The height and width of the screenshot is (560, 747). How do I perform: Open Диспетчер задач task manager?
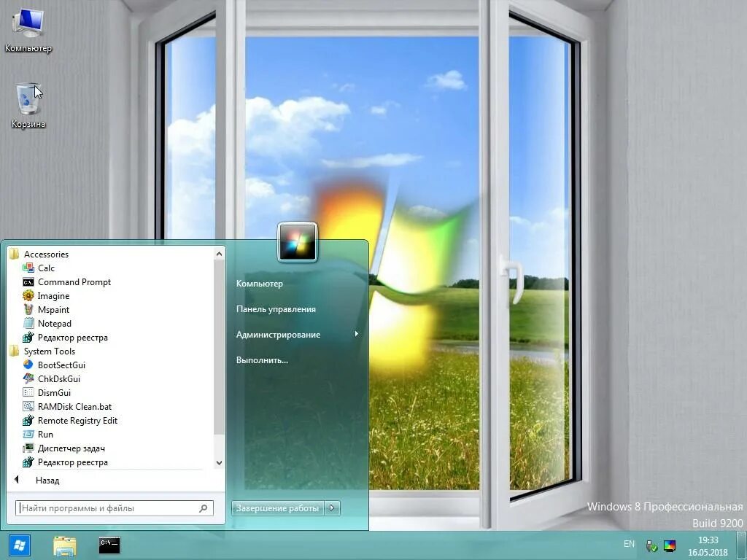click(71, 448)
